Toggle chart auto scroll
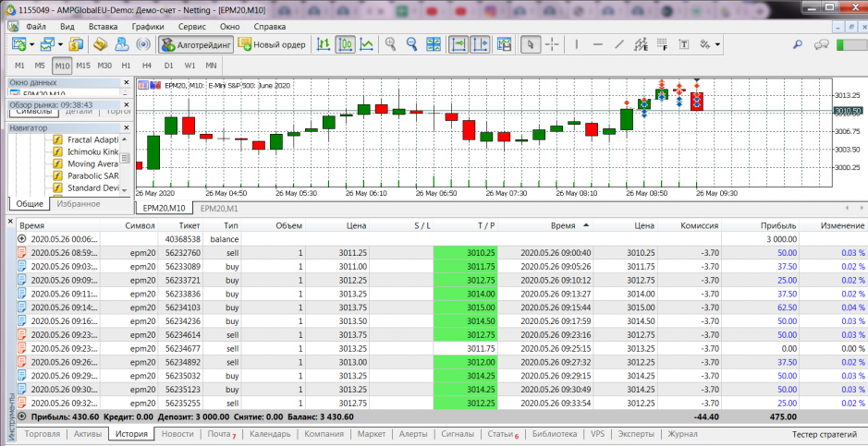This screenshot has width=868, height=446. click(458, 44)
